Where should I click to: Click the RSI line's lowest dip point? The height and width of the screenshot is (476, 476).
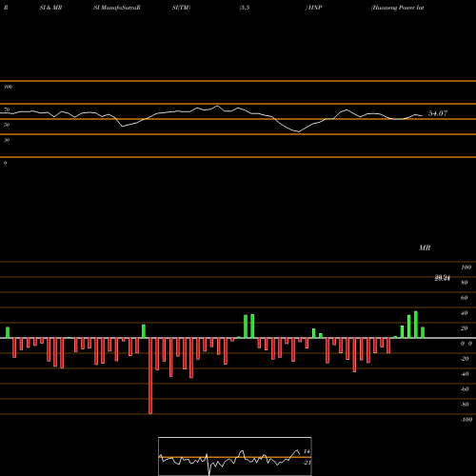(x=298, y=131)
